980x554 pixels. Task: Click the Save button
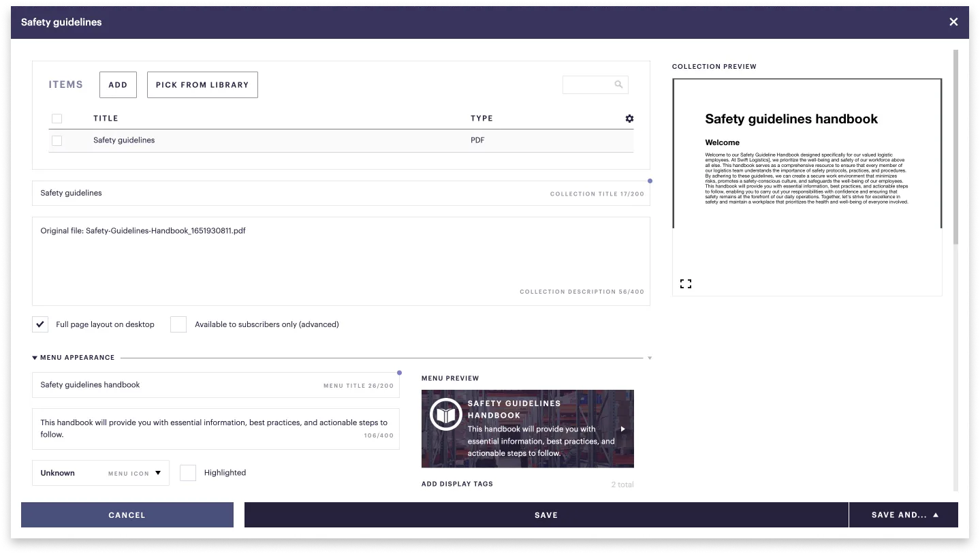click(x=546, y=515)
